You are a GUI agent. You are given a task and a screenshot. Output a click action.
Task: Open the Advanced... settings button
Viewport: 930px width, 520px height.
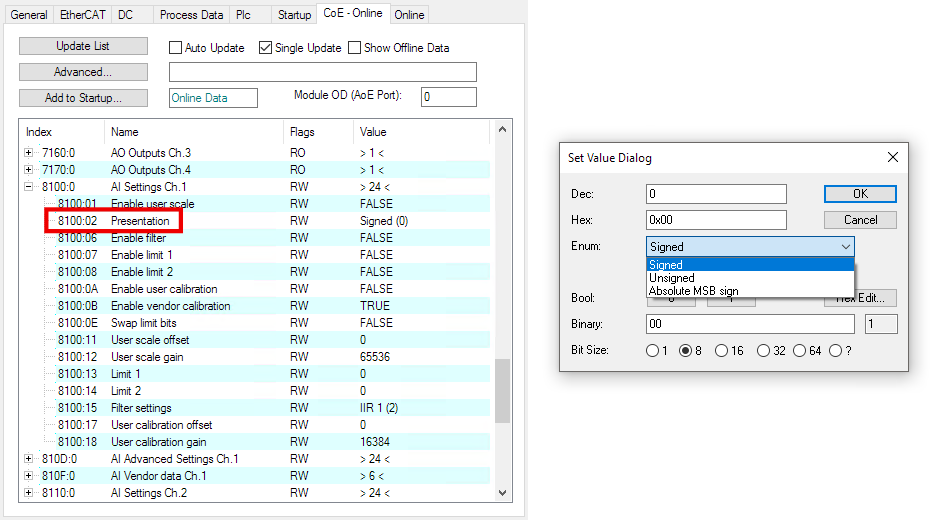click(x=83, y=72)
